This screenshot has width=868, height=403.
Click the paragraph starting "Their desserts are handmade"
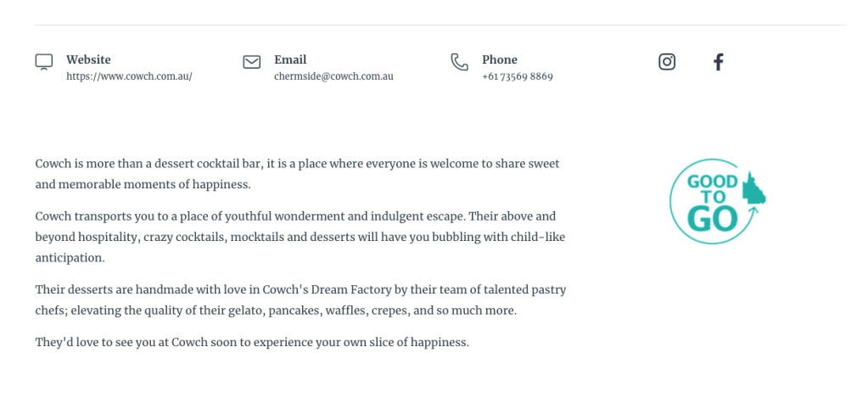(x=300, y=300)
